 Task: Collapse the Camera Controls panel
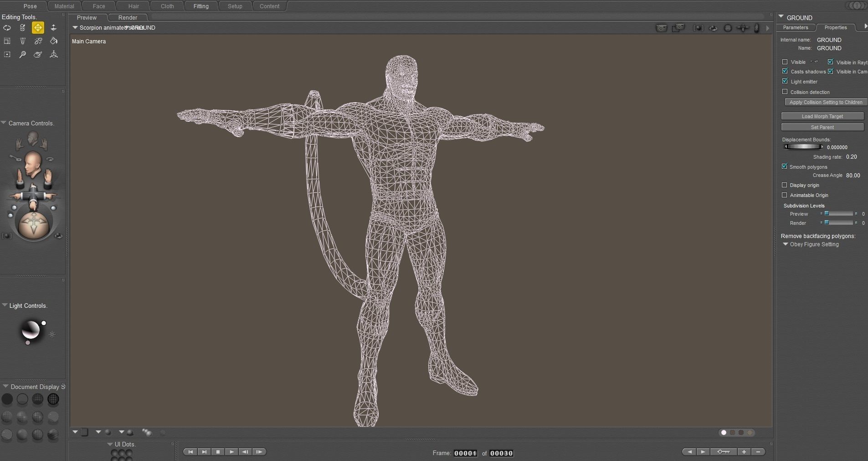[x=4, y=123]
